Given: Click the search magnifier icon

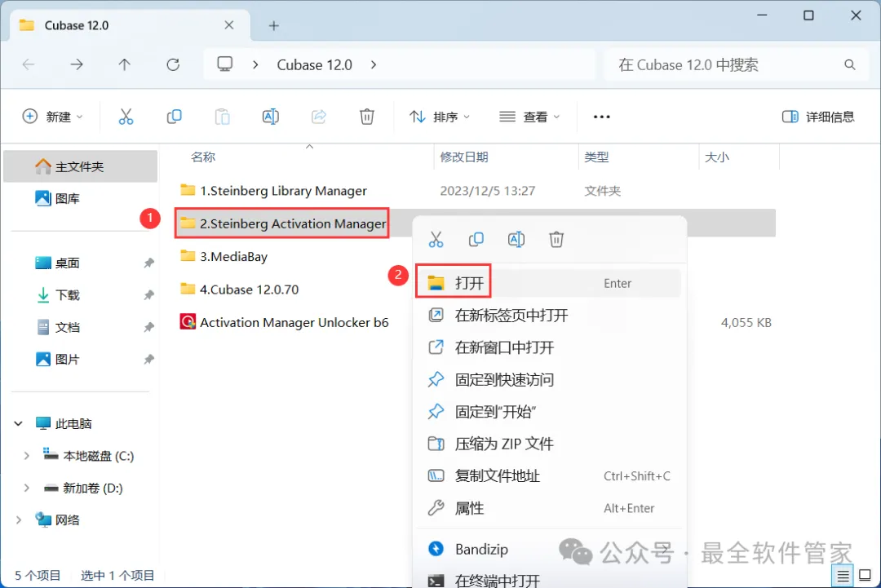Looking at the screenshot, I should pos(849,65).
